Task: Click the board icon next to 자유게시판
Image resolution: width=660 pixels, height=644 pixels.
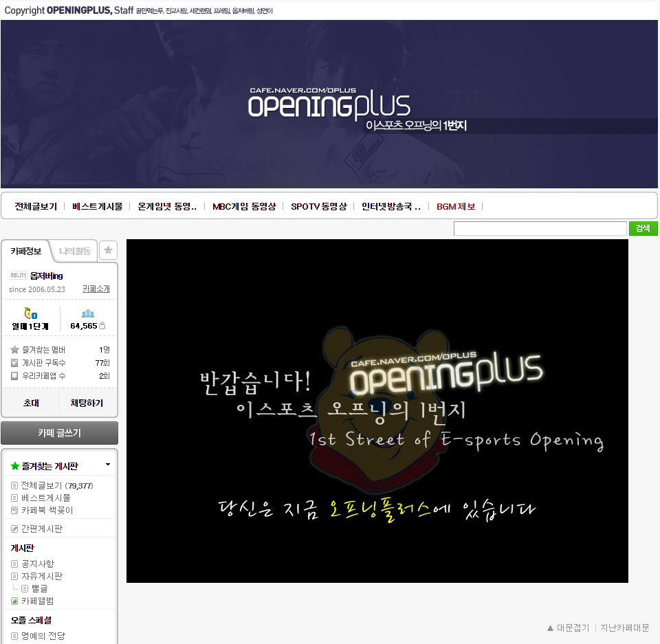Action: [14, 576]
